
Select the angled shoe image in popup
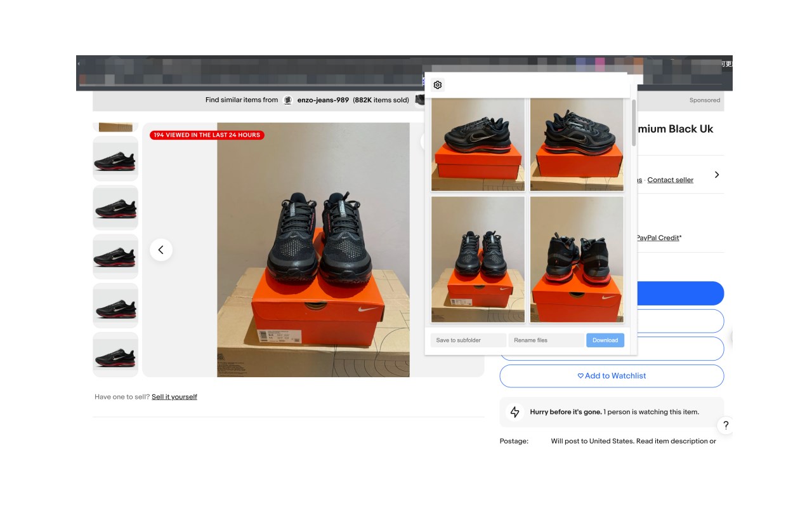[577, 144]
